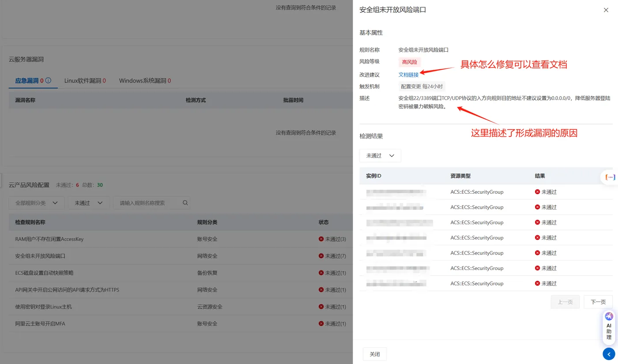Go to the next page with 下一页
The image size is (618, 364).
pos(598,302)
